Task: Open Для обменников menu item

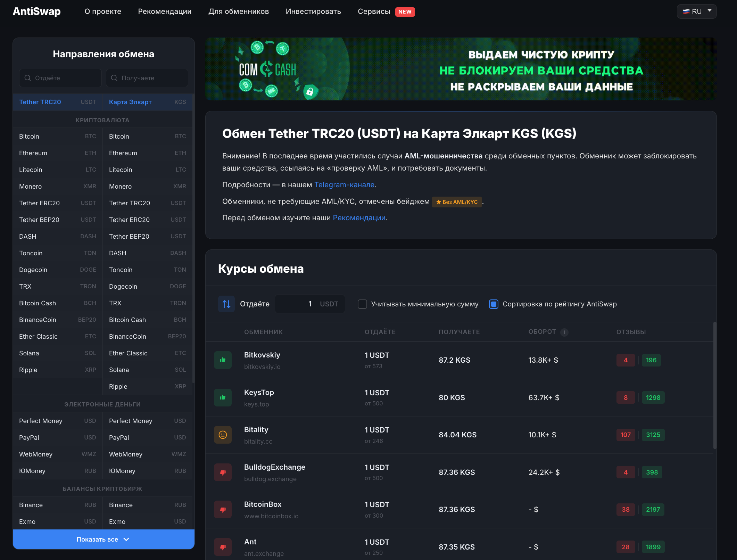Action: pyautogui.click(x=238, y=11)
